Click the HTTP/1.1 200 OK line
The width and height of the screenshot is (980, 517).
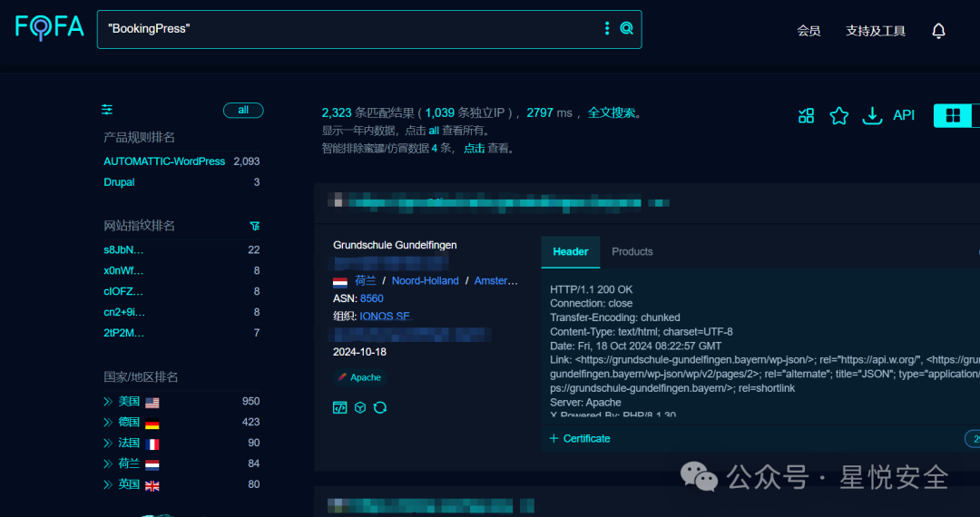[592, 289]
